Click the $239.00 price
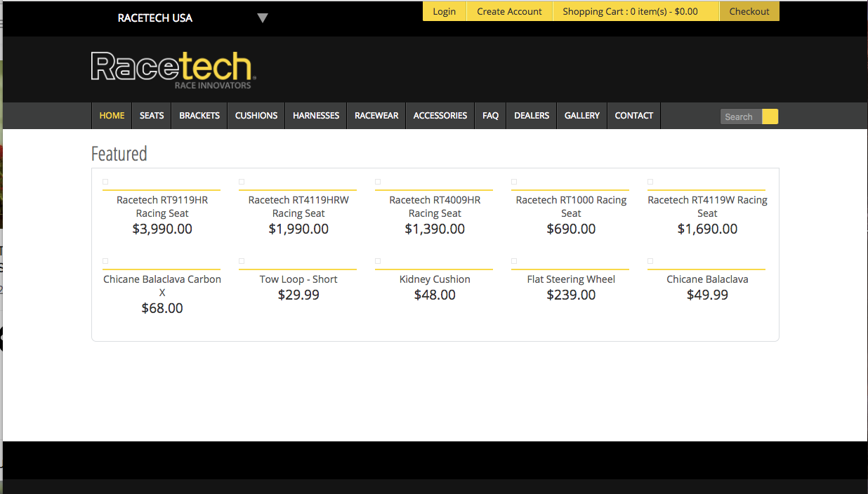868x494 pixels. click(x=571, y=295)
